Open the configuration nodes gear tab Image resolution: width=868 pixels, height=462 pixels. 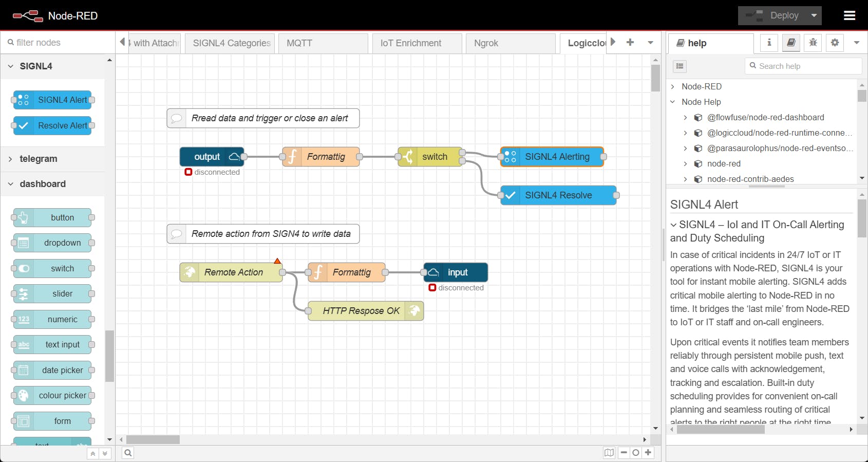click(x=835, y=43)
